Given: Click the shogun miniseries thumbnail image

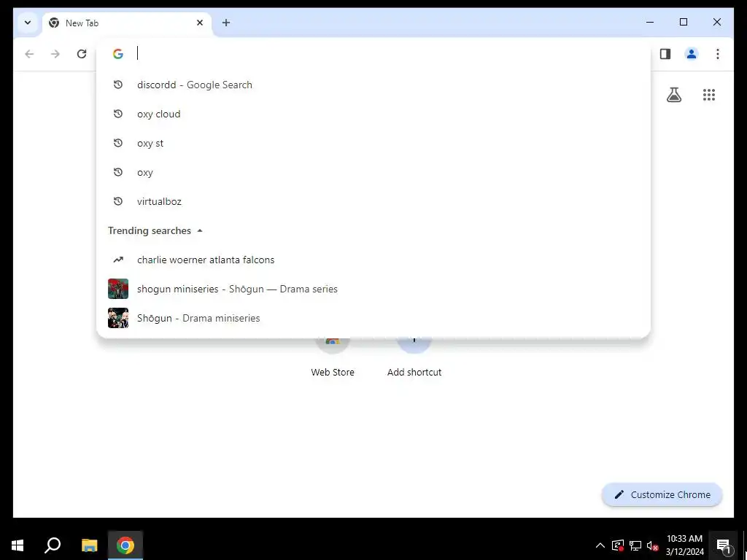Looking at the screenshot, I should pos(118,289).
